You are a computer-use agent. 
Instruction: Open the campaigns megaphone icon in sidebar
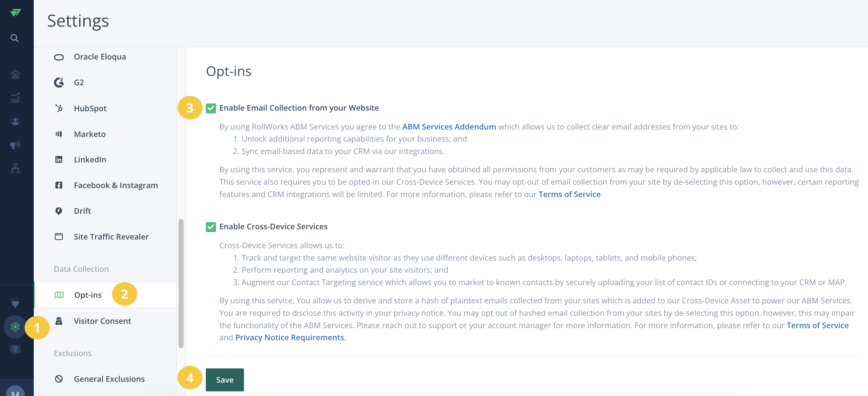15,145
